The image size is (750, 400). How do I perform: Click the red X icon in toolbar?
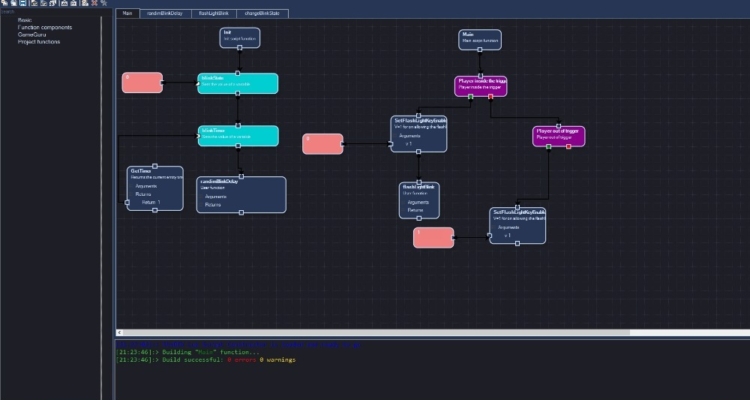pos(94,3)
